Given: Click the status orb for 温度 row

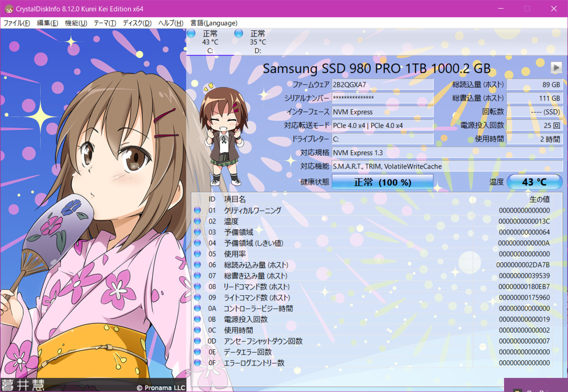Looking at the screenshot, I should (x=197, y=221).
